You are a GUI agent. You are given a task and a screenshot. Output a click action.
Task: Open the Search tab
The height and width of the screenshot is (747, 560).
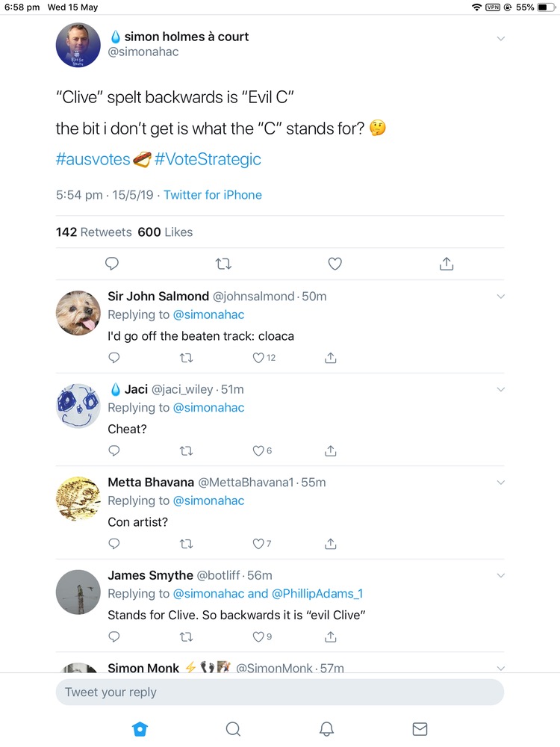point(233,728)
